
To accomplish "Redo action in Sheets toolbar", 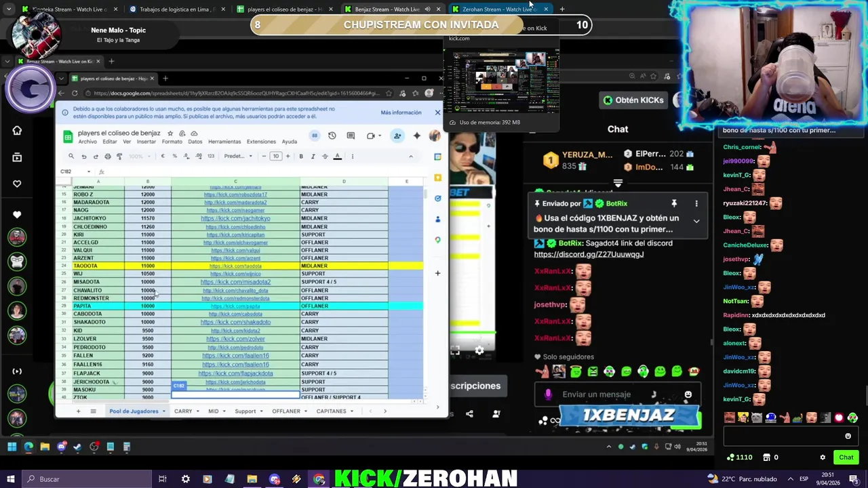I will pos(96,157).
